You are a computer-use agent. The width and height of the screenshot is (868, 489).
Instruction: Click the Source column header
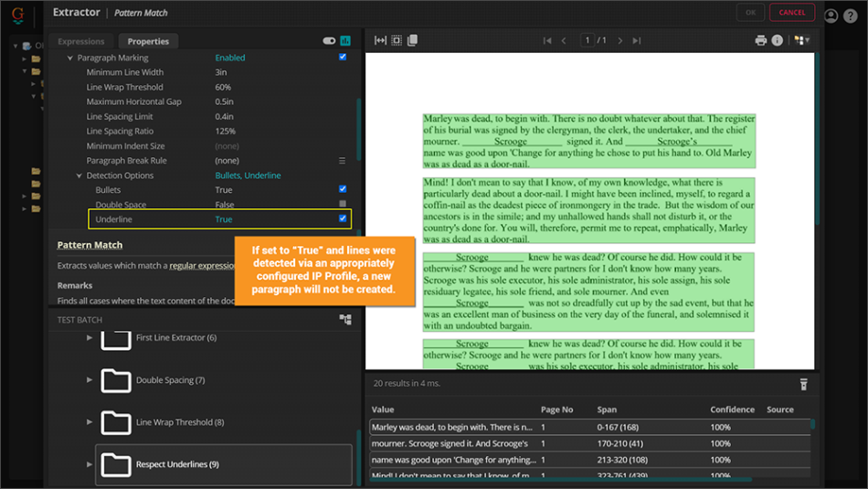tap(780, 409)
